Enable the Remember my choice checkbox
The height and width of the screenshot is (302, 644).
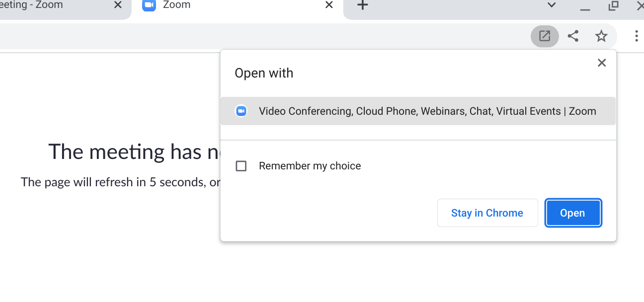(x=241, y=166)
